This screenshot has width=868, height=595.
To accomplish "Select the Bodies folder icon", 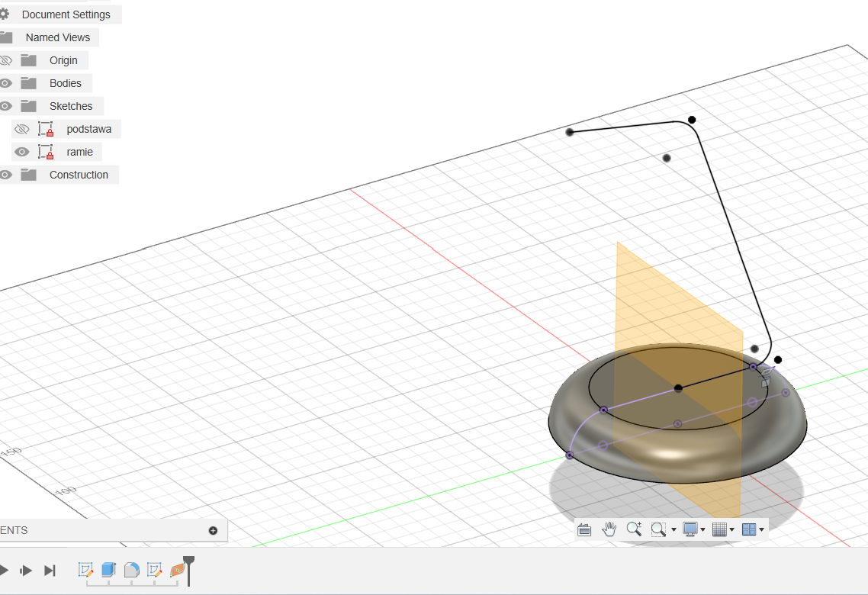I will click(28, 83).
